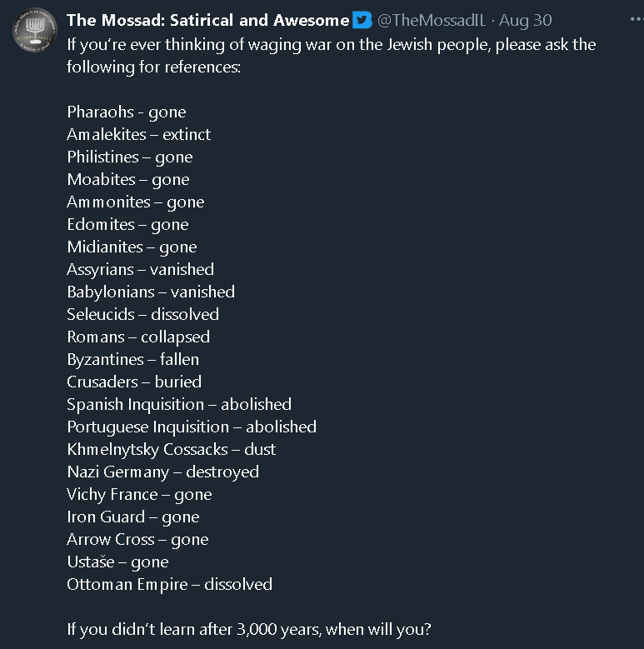The width and height of the screenshot is (644, 649).
Task: Click the blue verified badge icon
Action: click(362, 20)
